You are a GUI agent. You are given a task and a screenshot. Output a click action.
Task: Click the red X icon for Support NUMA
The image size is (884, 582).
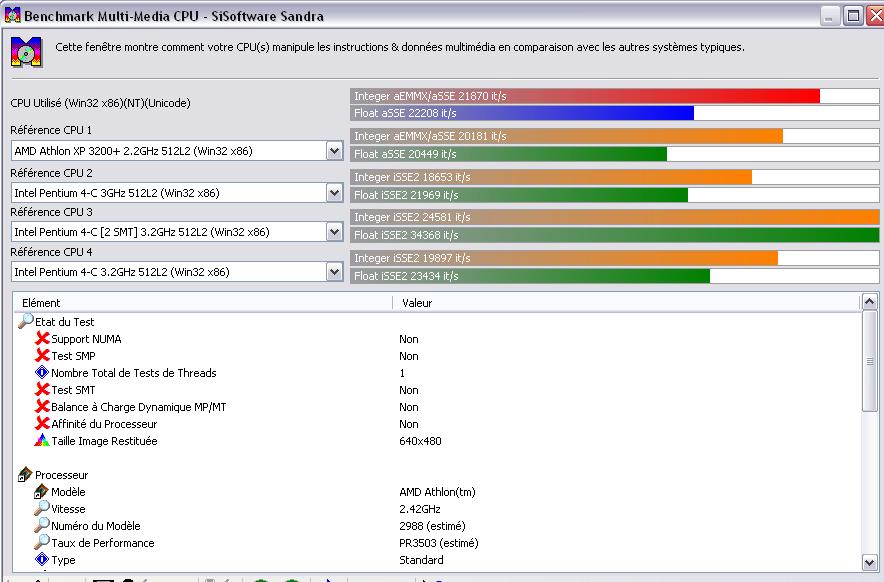[42, 338]
